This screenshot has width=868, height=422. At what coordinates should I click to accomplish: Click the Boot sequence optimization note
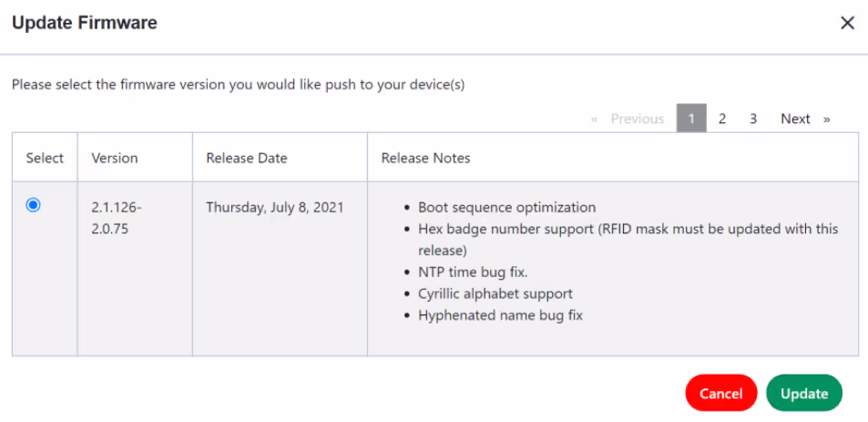point(507,208)
